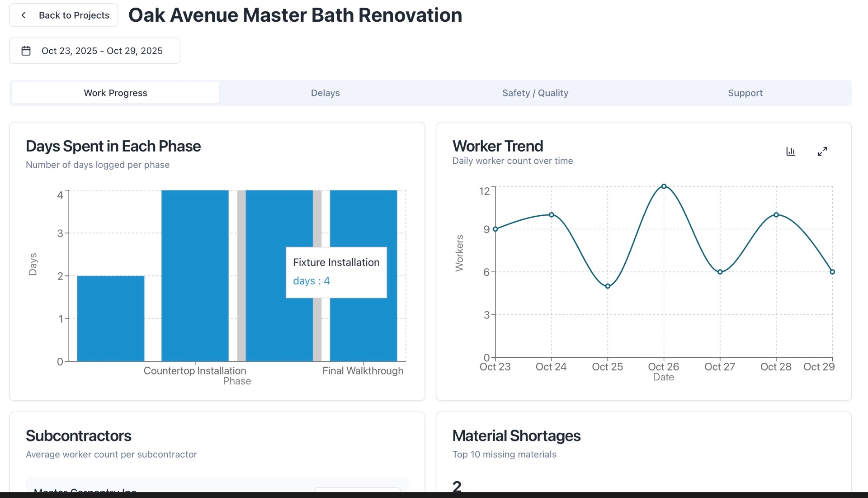Switch to the Delays tab
868x498 pixels.
click(325, 93)
